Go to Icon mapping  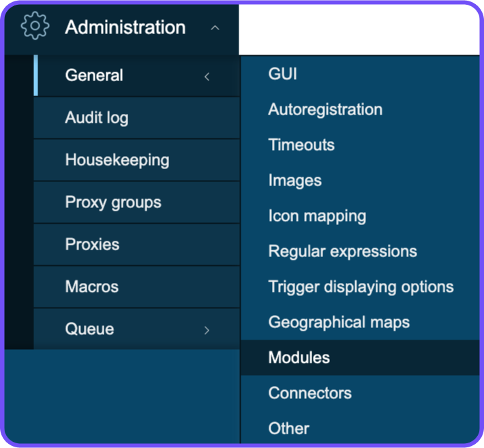tap(360, 216)
